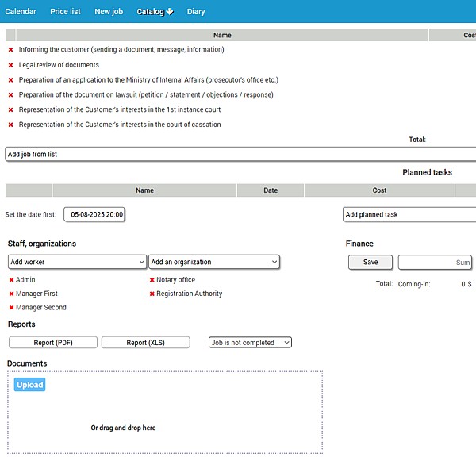
Task: Click the 'Set the date first' date field
Action: click(95, 214)
